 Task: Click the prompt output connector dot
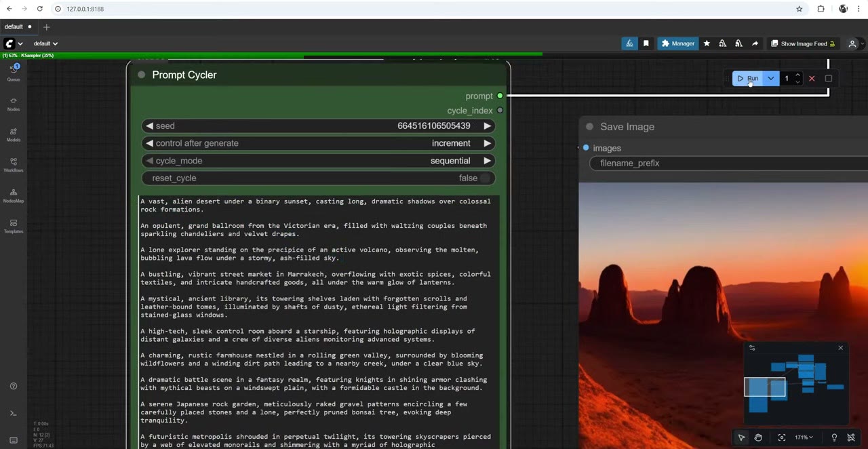(500, 96)
